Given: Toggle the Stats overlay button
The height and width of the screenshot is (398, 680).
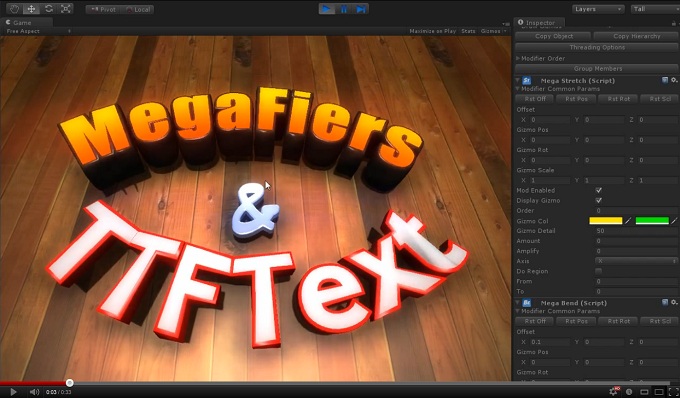Looking at the screenshot, I should point(468,31).
